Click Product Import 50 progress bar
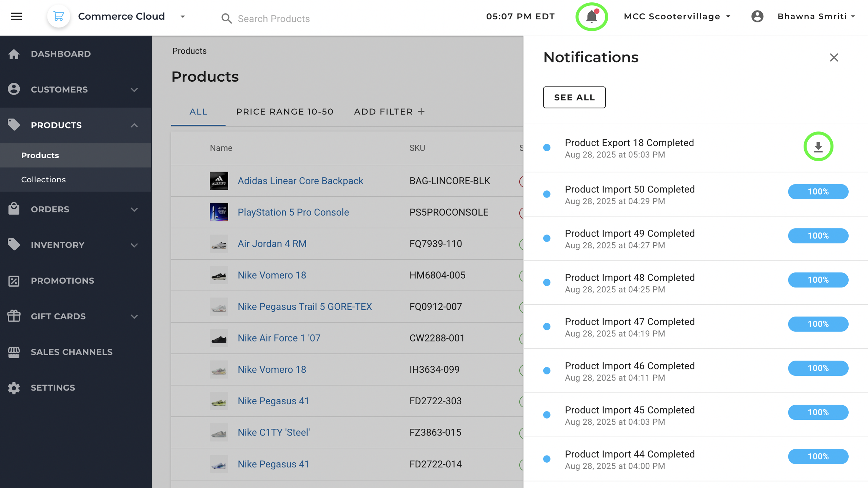 click(x=818, y=191)
